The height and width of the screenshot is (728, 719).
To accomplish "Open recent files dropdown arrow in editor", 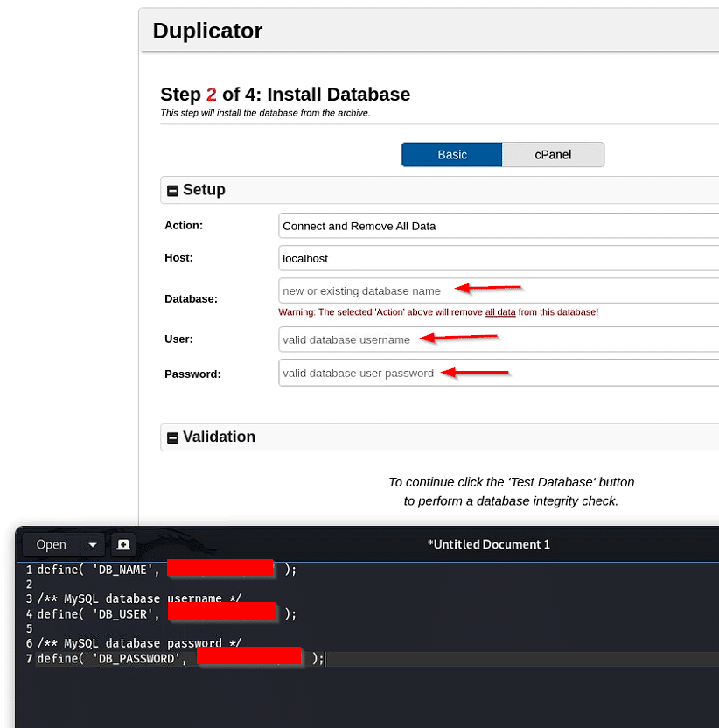I will 93,544.
